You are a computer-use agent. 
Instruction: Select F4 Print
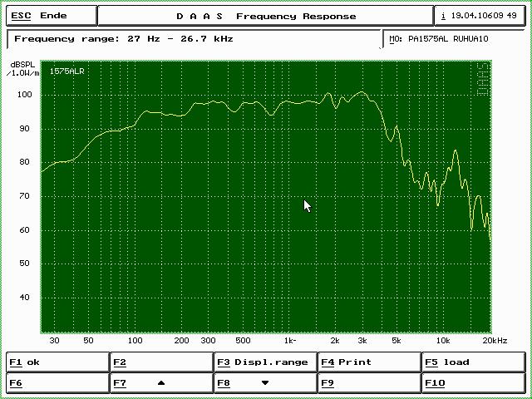[368, 362]
